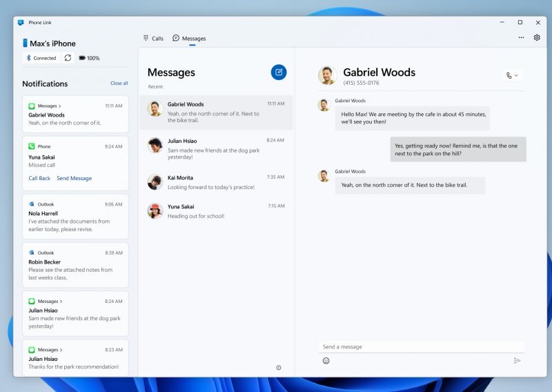Close the Phone Link window
The height and width of the screenshot is (392, 552).
538,23
